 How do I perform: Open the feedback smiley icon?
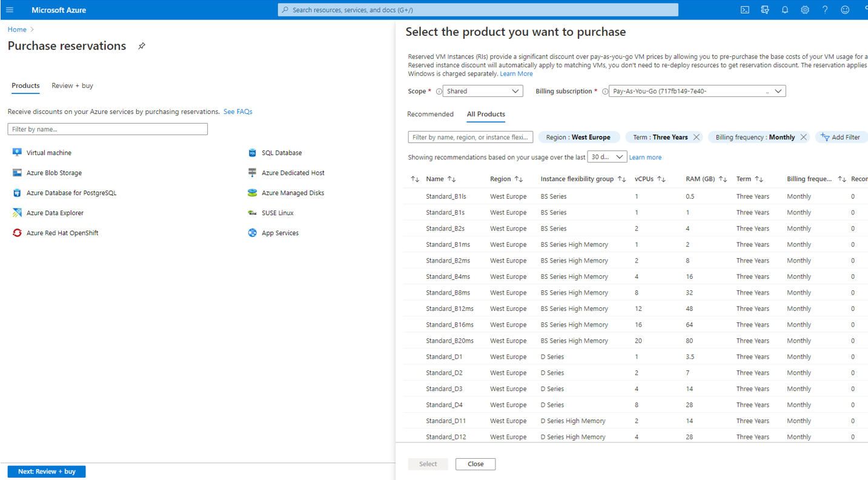(845, 10)
